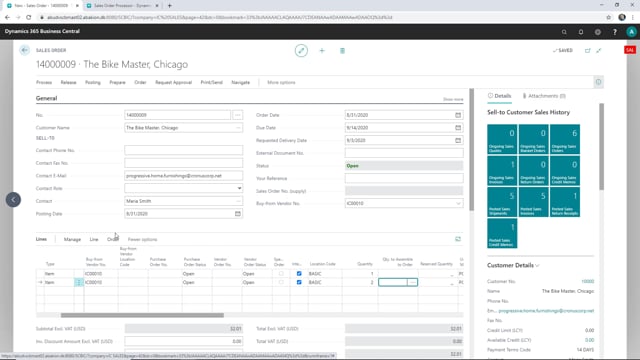Open the Contact Role dropdown
This screenshot has width=640, height=360.
pos(239,188)
